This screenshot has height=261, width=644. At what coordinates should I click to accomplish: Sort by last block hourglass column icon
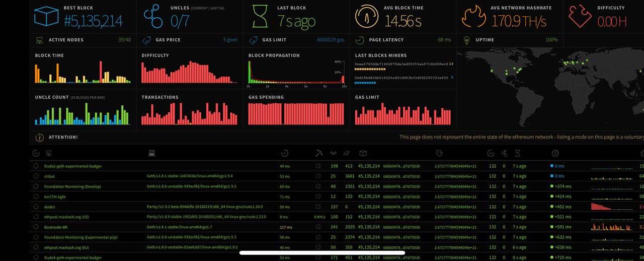click(517, 153)
